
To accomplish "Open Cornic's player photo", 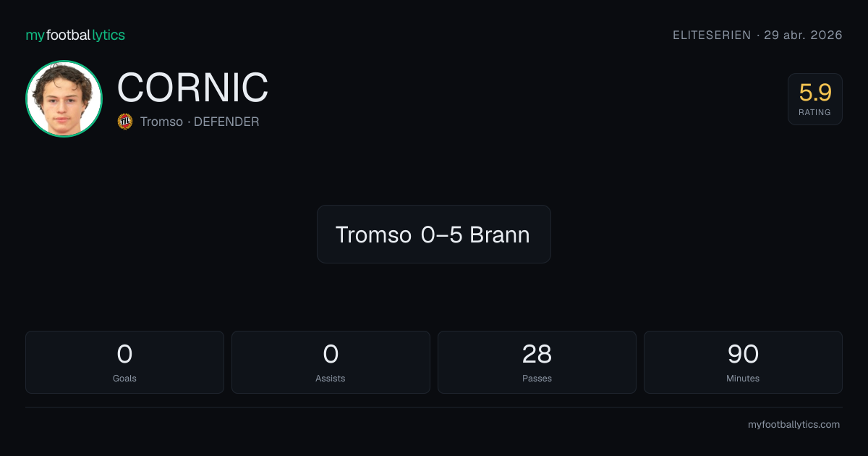I will click(x=64, y=98).
